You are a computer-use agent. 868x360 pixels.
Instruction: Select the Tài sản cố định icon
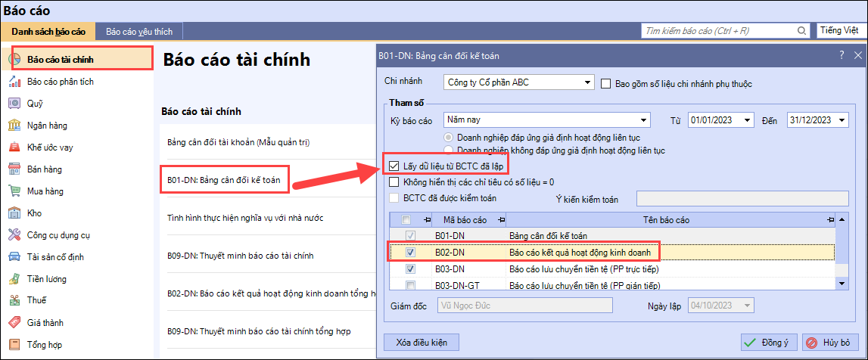click(14, 257)
